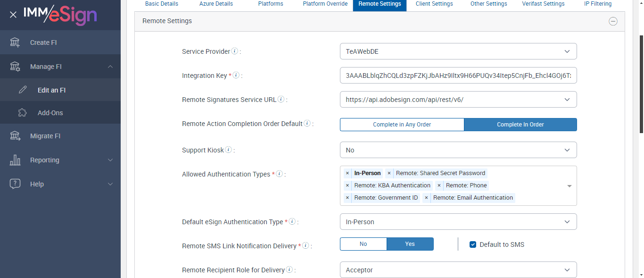Viewport: 644px width, 278px height.
Task: Click the Create FI bank icon
Action: coord(15,42)
